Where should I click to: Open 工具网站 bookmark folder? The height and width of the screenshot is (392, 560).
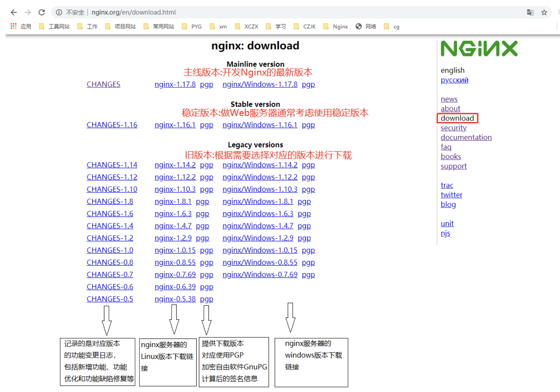[54, 26]
